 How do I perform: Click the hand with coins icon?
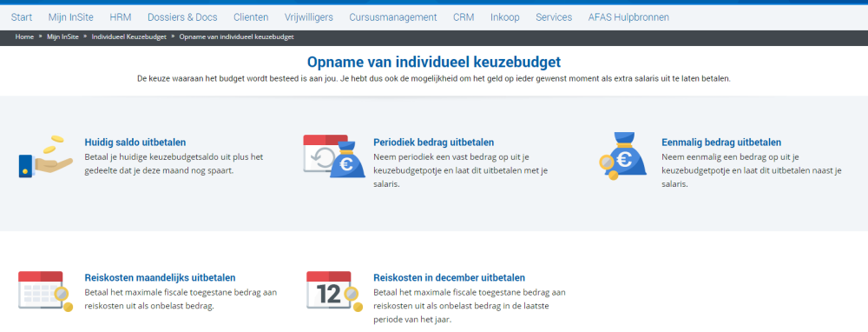coord(45,156)
